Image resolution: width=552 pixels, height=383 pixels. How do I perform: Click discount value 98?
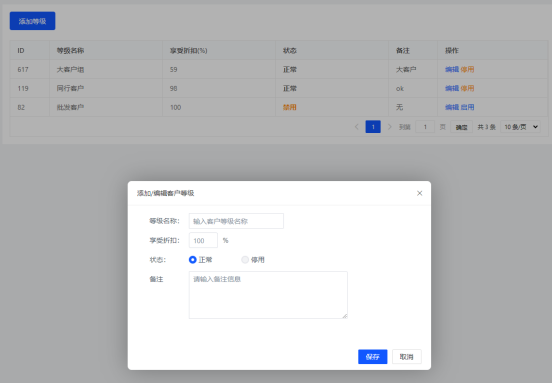[x=174, y=88]
